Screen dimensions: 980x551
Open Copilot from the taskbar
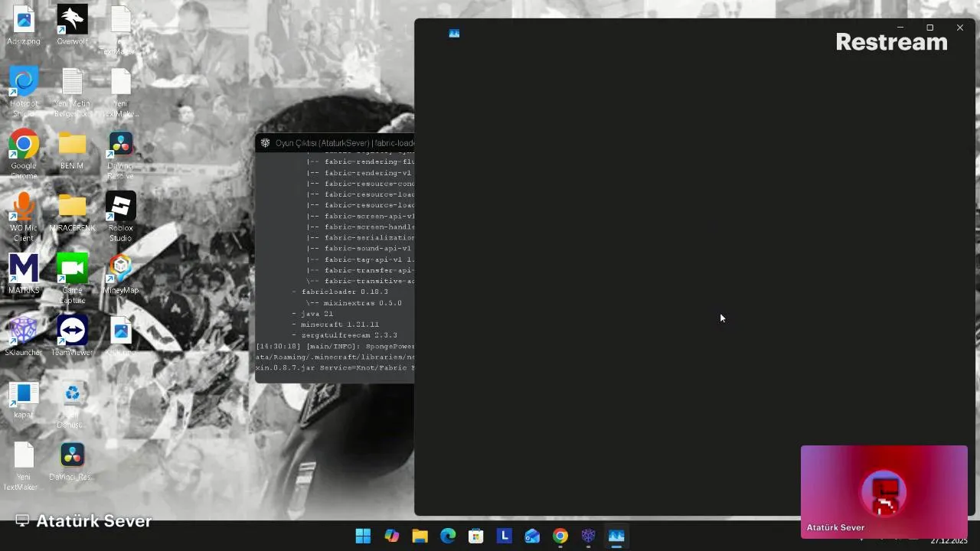point(391,536)
